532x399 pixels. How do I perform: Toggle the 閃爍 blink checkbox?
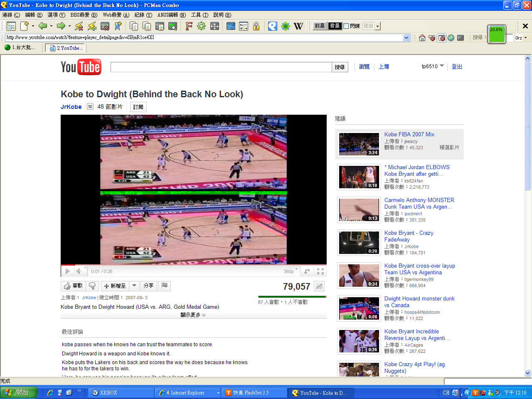tap(346, 26)
